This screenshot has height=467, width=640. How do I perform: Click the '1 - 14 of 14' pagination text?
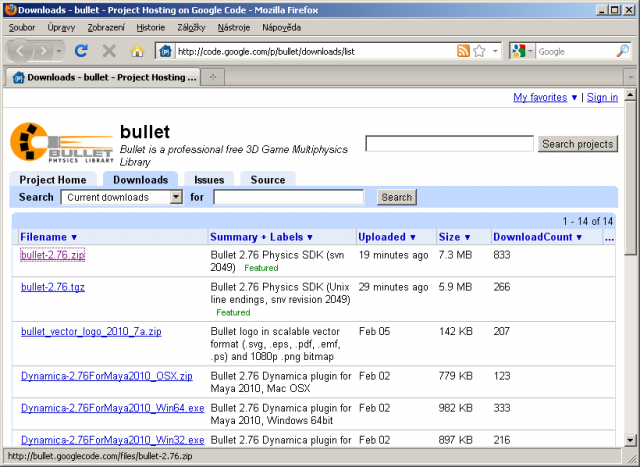click(x=588, y=221)
